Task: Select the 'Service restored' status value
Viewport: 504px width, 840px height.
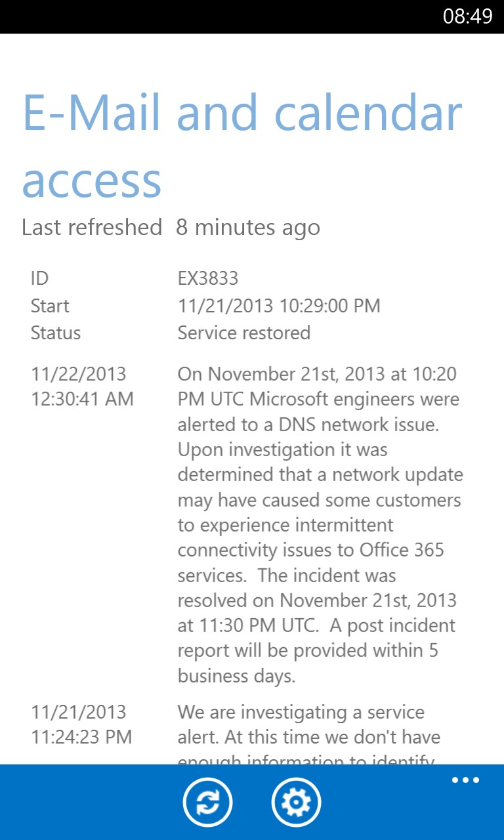Action: pos(244,333)
